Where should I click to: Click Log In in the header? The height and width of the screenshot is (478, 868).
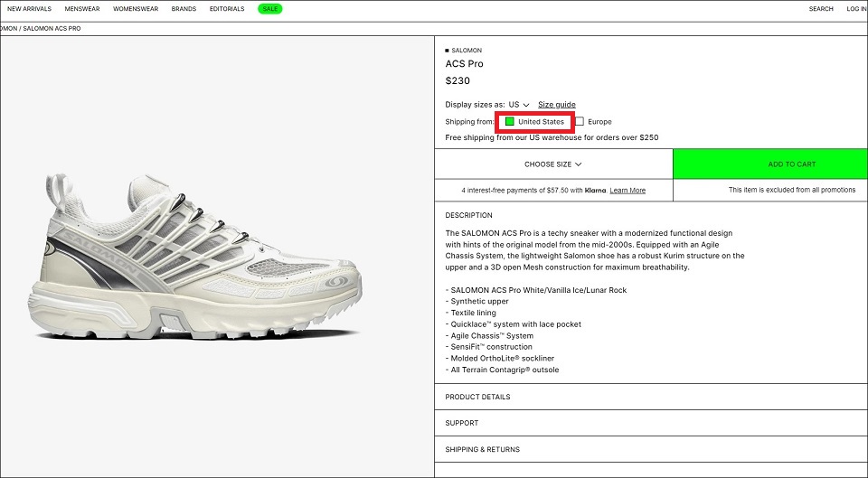856,9
